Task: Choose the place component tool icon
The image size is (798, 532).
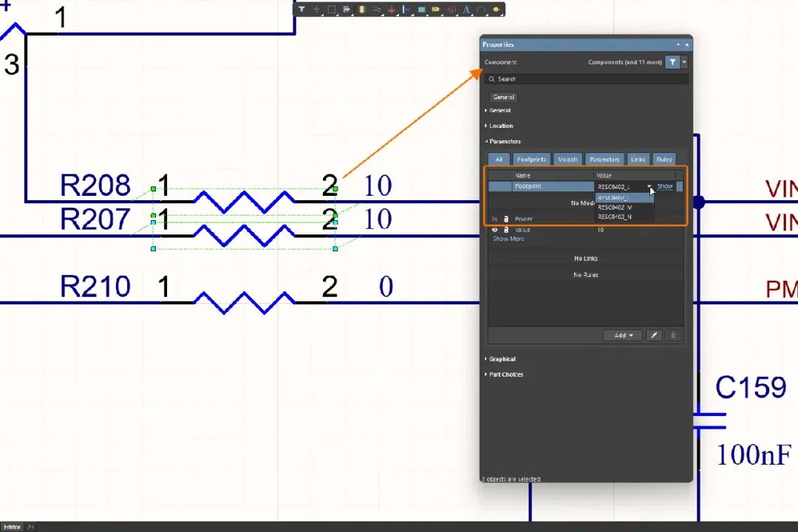Action: coord(362,9)
